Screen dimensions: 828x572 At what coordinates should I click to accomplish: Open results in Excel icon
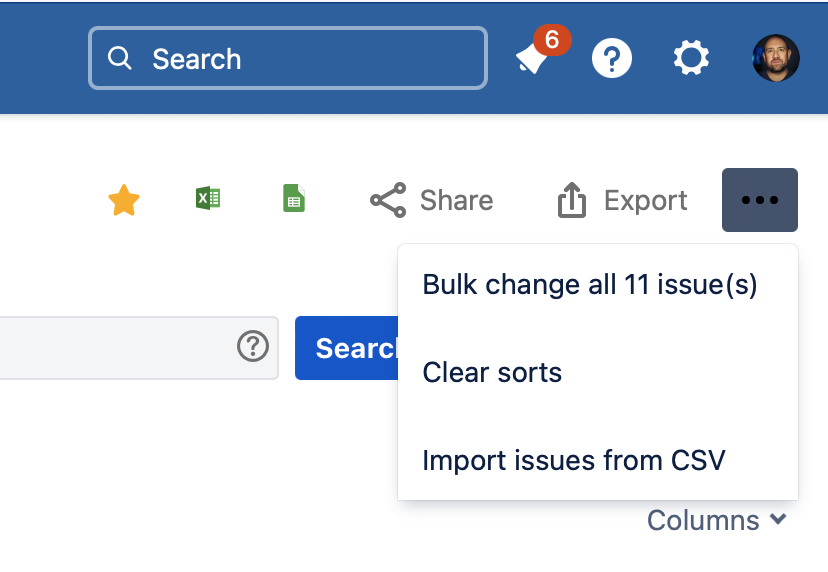tap(208, 198)
